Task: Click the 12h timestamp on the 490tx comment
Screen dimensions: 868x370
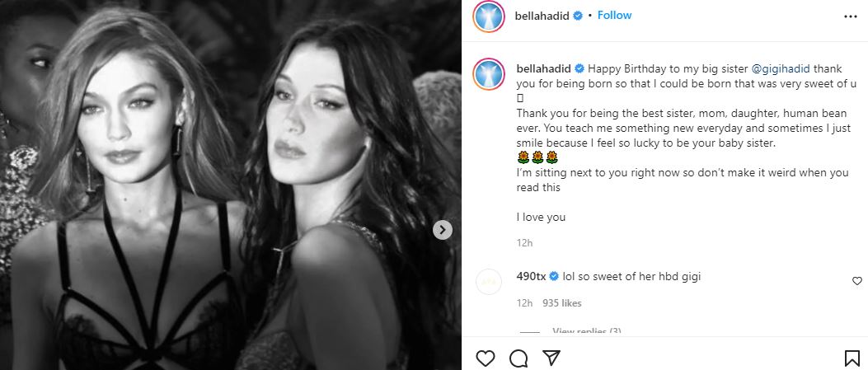Action: click(x=524, y=303)
